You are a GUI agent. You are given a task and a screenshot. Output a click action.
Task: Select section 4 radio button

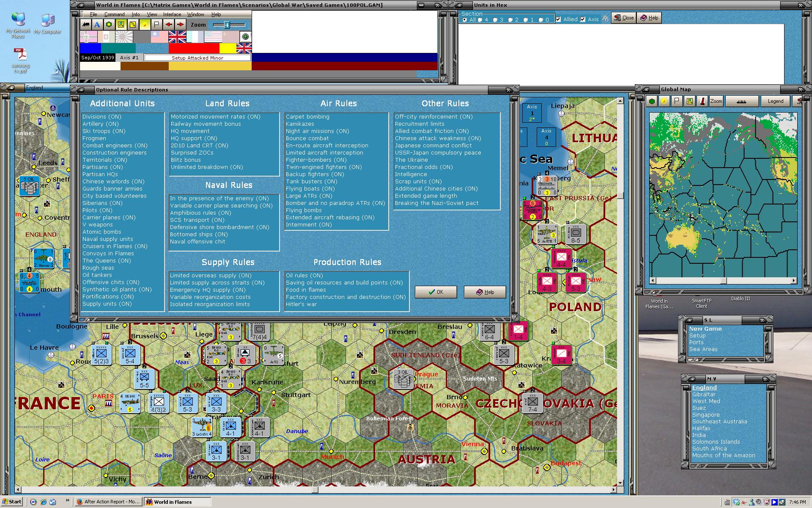(x=480, y=19)
